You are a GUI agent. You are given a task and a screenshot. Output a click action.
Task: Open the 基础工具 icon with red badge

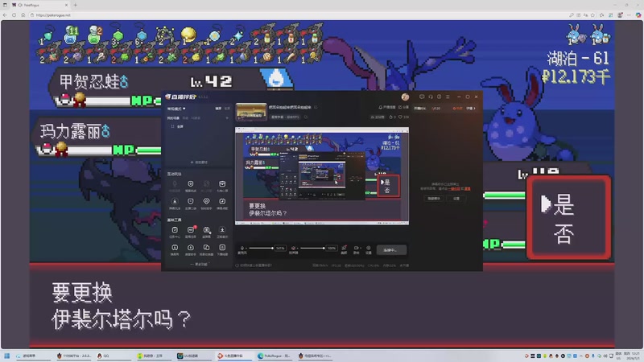[191, 232]
